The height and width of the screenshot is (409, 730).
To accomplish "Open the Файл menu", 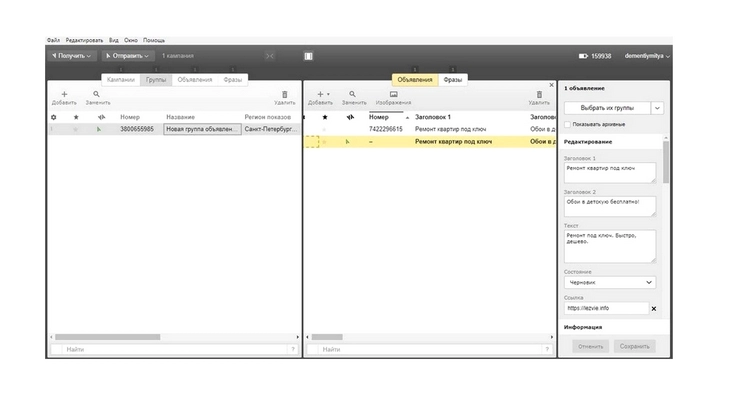I will pos(53,40).
